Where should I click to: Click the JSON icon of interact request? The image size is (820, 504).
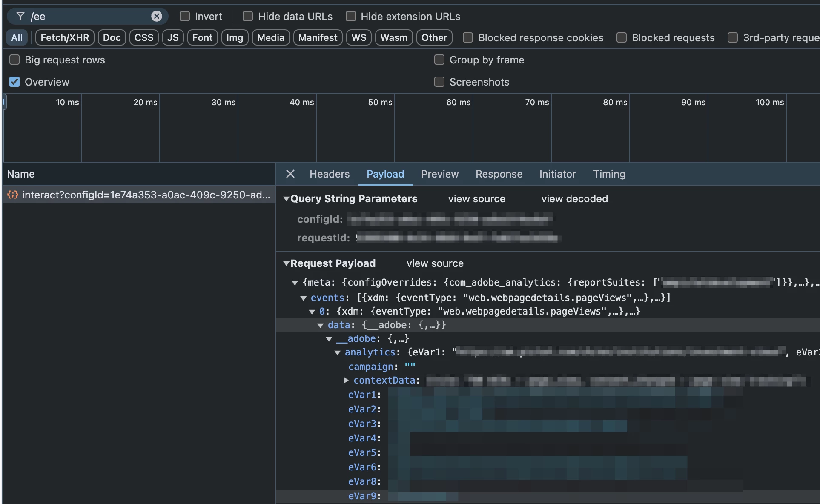click(x=13, y=195)
